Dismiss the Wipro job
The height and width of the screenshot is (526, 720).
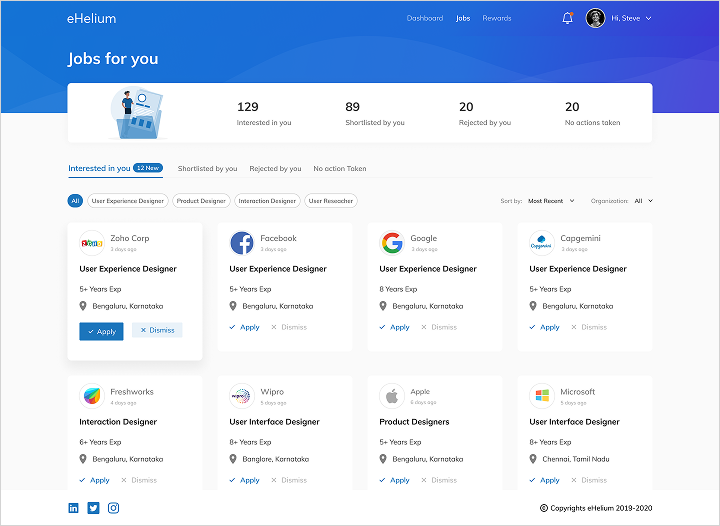click(x=289, y=480)
